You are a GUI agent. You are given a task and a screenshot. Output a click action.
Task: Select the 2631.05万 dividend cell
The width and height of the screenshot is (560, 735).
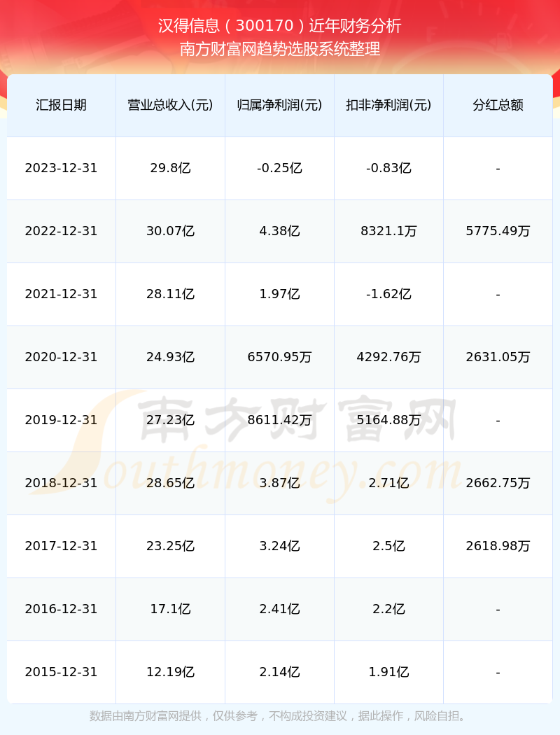(x=498, y=357)
